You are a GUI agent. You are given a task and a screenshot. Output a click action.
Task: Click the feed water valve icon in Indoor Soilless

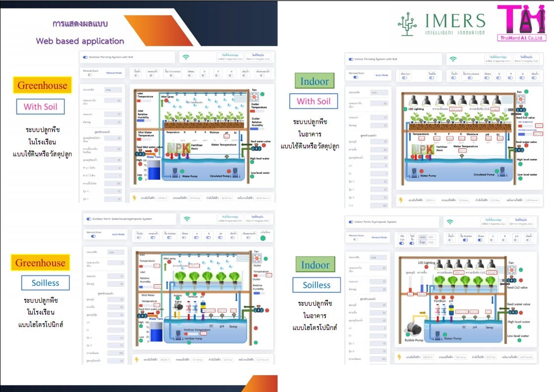[x=513, y=312]
